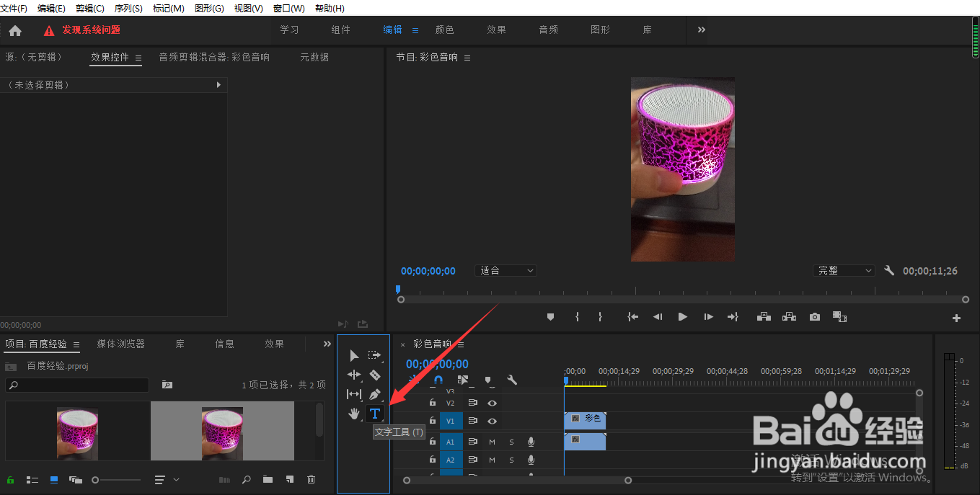Hide track V1 with eye icon

492,421
